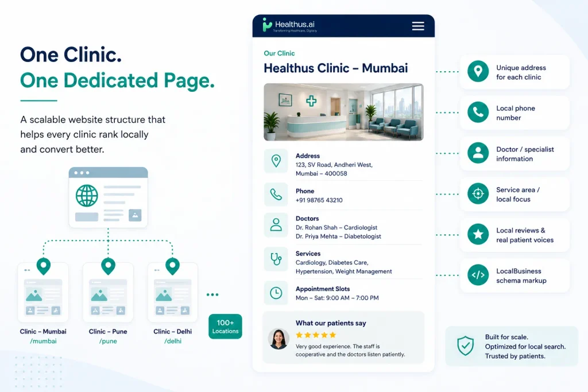Image resolution: width=588 pixels, height=392 pixels.
Task: Open the Clinic – Mumbai page thumbnail
Action: coord(43,292)
